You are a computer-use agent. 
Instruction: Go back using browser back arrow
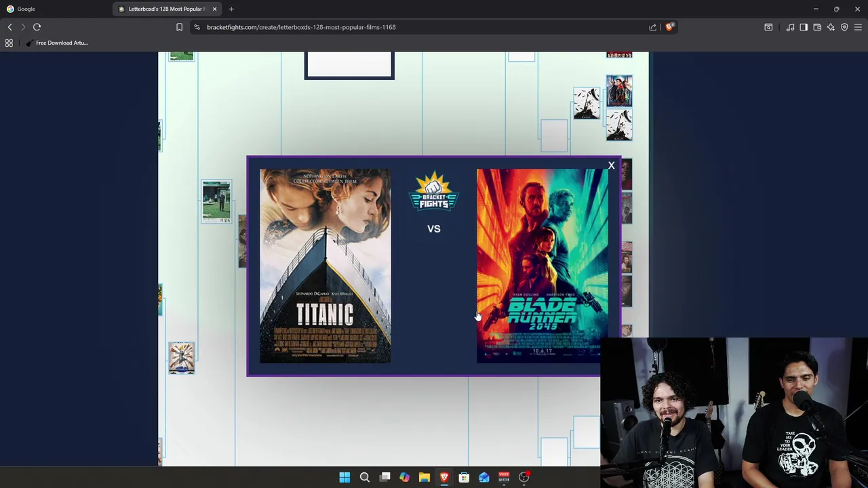click(x=10, y=27)
